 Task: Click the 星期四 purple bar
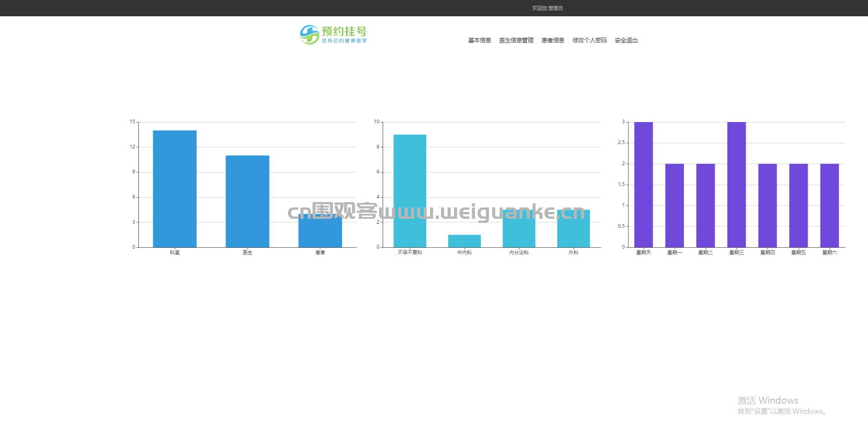768,206
